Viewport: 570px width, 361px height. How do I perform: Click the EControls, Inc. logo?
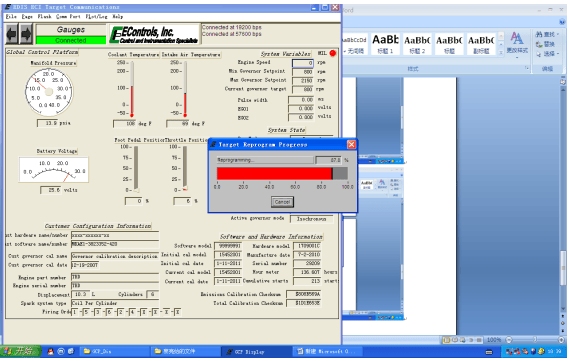coord(154,35)
